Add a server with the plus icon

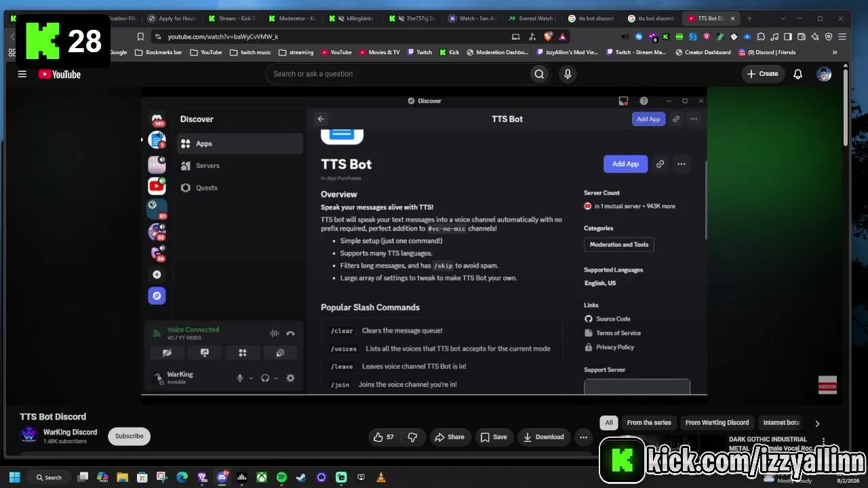coord(157,274)
